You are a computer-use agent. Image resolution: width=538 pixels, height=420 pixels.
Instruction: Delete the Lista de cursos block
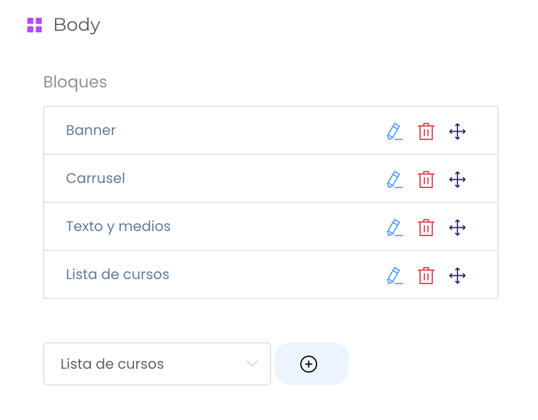point(426,276)
